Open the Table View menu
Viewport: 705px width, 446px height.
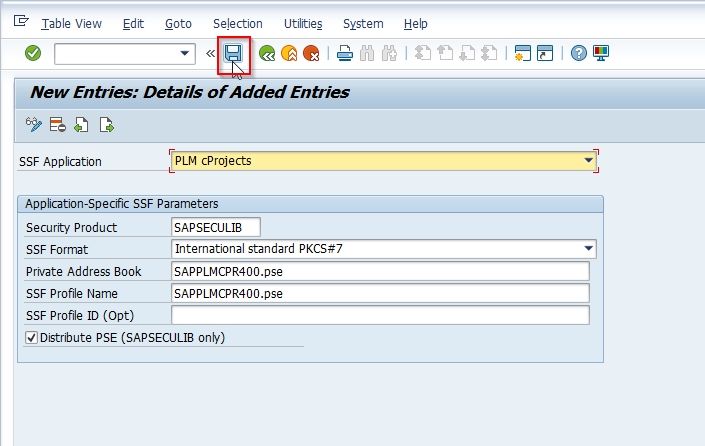click(x=71, y=23)
